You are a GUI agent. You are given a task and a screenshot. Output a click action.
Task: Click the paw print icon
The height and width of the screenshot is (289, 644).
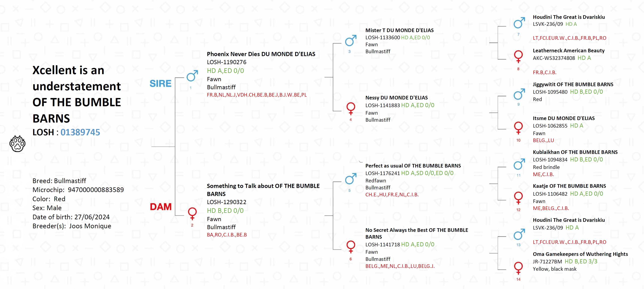click(x=17, y=144)
